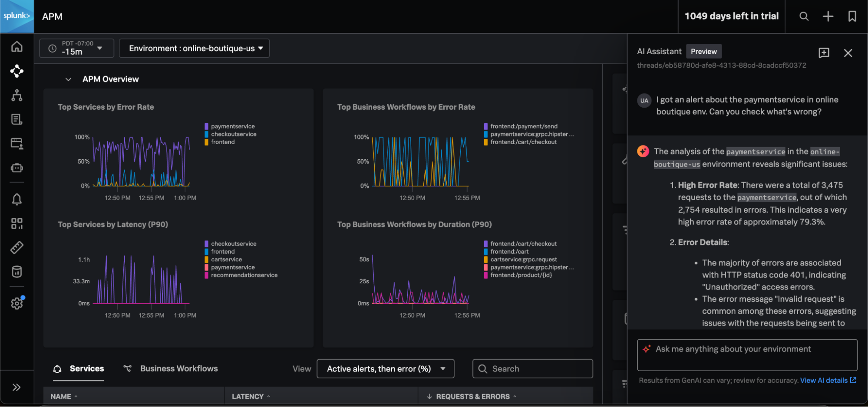
Task: Click the bookmark icon in top bar
Action: tap(852, 16)
